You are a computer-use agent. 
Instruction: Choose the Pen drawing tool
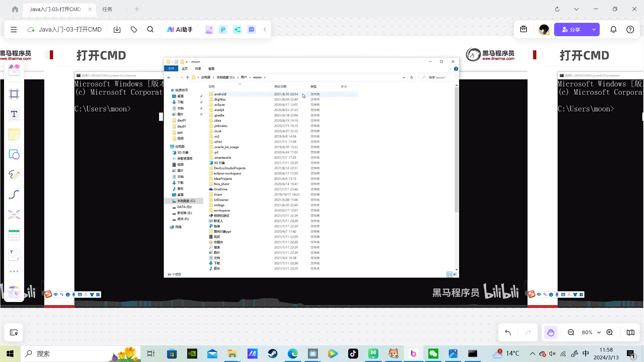click(14, 174)
